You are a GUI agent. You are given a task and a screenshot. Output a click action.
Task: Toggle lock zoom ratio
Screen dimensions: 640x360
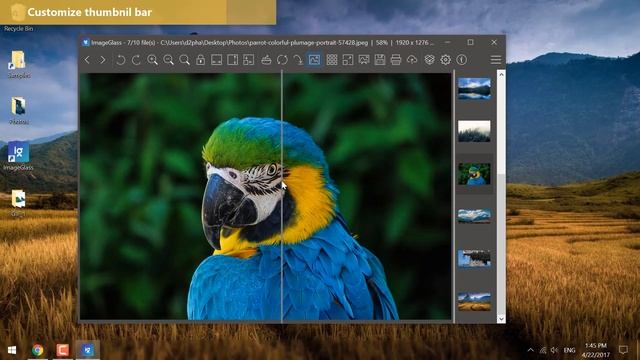pyautogui.click(x=200, y=60)
